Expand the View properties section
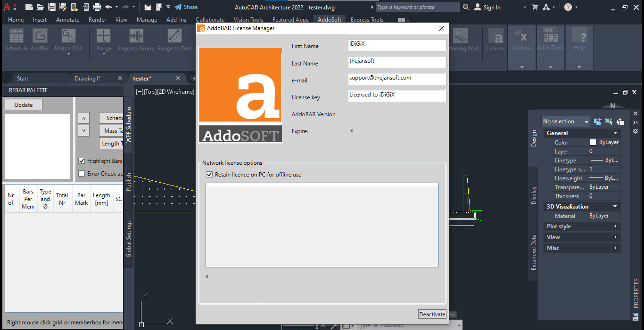Image resolution: width=644 pixels, height=330 pixels. (615, 237)
